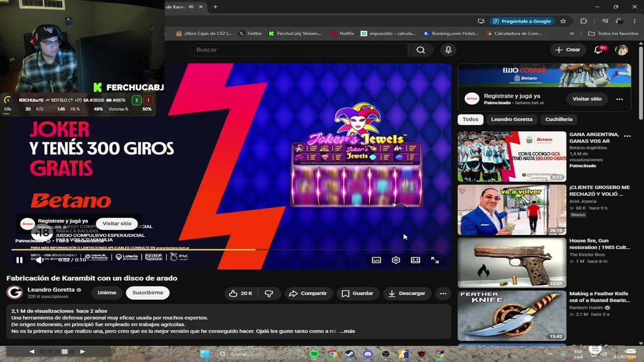Select the Cuchillería filter chip
Image resolution: width=644 pixels, height=362 pixels.
(559, 119)
